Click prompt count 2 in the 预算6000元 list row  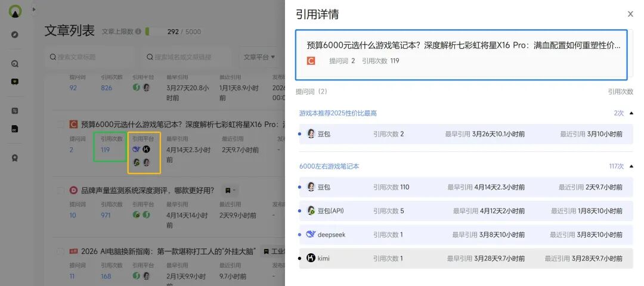(71, 150)
